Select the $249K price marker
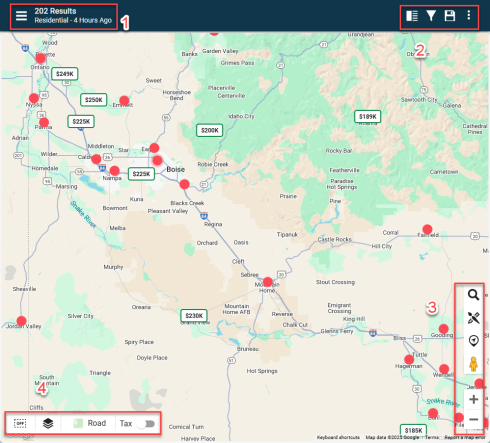This screenshot has width=490, height=443. pyautogui.click(x=65, y=74)
